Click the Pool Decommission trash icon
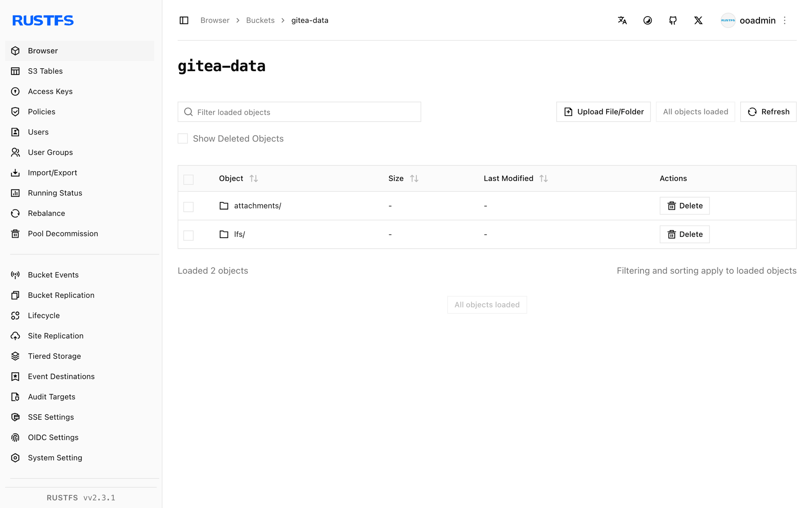 15,234
